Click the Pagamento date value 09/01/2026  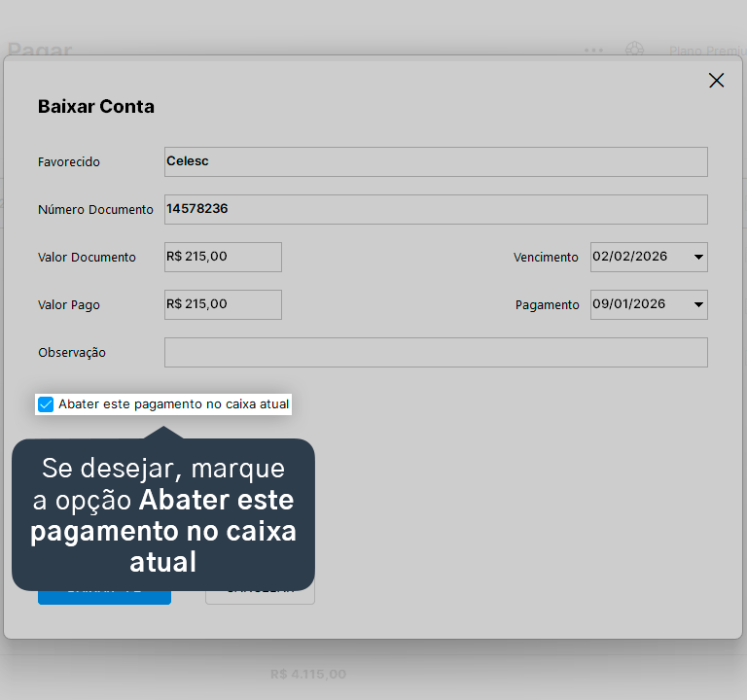pos(629,303)
